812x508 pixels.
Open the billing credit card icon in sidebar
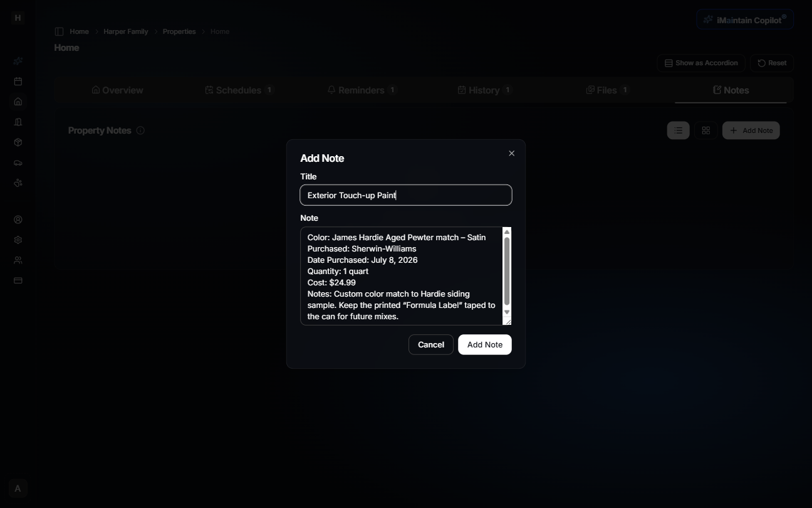click(18, 280)
